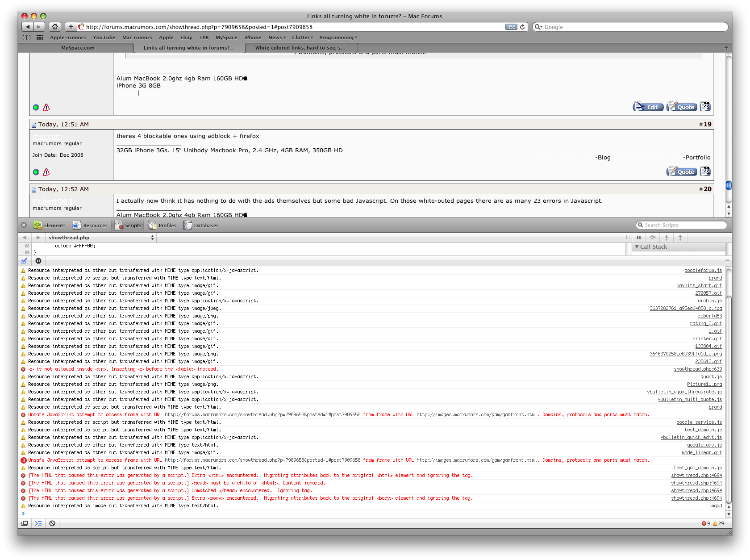Switch to MySpace.com tab
The height and width of the screenshot is (560, 750).
[78, 48]
